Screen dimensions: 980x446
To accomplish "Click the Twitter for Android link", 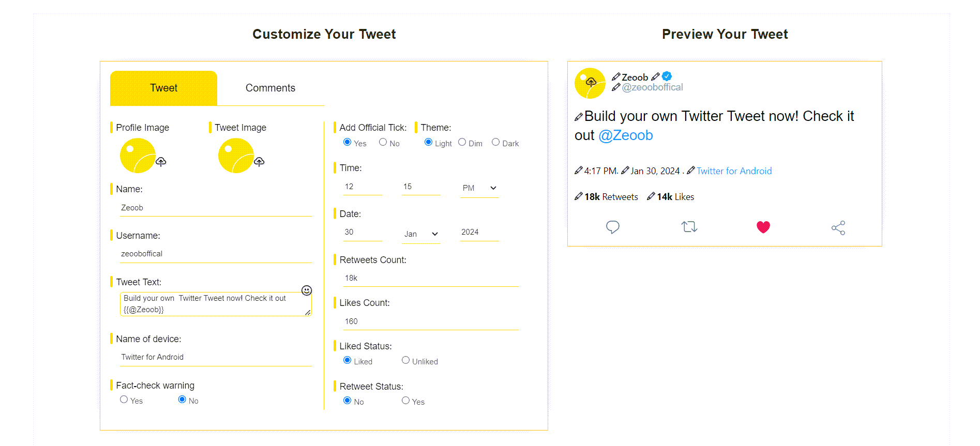I will (734, 171).
